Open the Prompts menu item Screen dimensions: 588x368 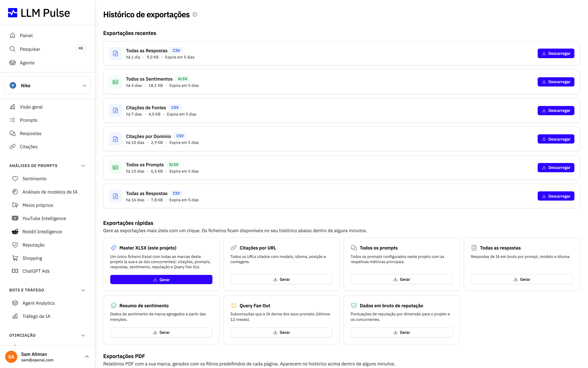(47, 120)
